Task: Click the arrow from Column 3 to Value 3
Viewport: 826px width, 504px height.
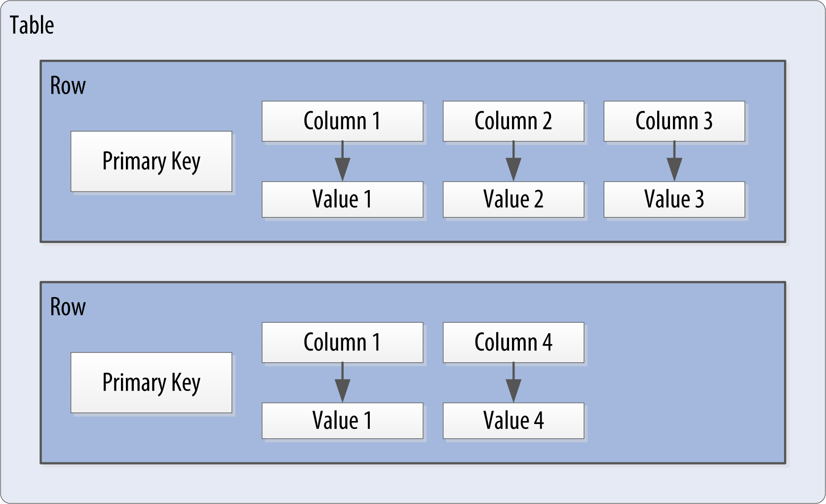Action: click(674, 163)
